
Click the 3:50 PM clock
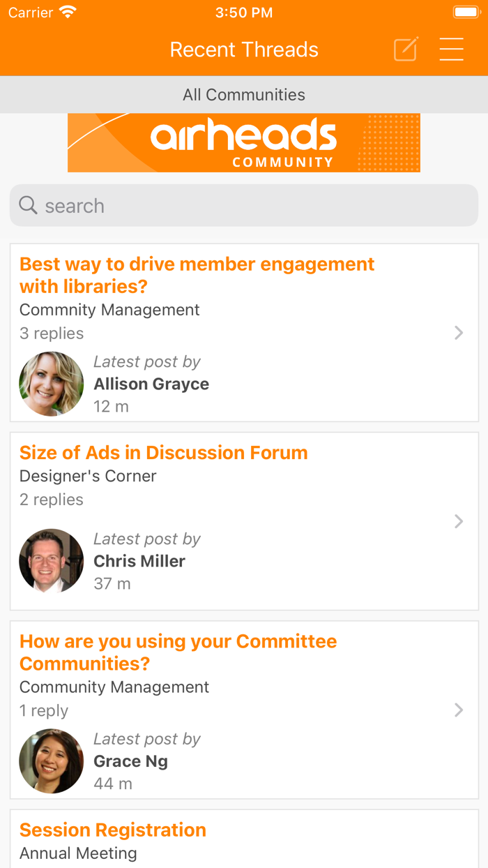click(x=244, y=11)
